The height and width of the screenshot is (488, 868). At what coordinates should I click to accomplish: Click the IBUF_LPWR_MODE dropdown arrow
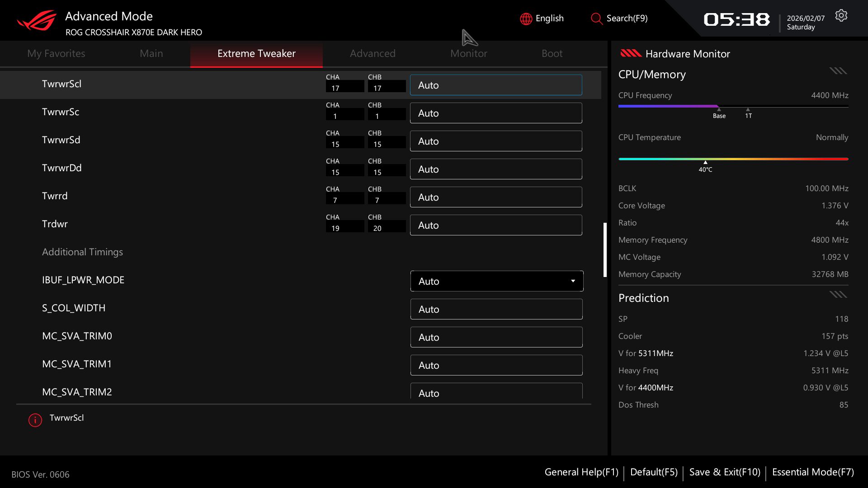pyautogui.click(x=573, y=281)
